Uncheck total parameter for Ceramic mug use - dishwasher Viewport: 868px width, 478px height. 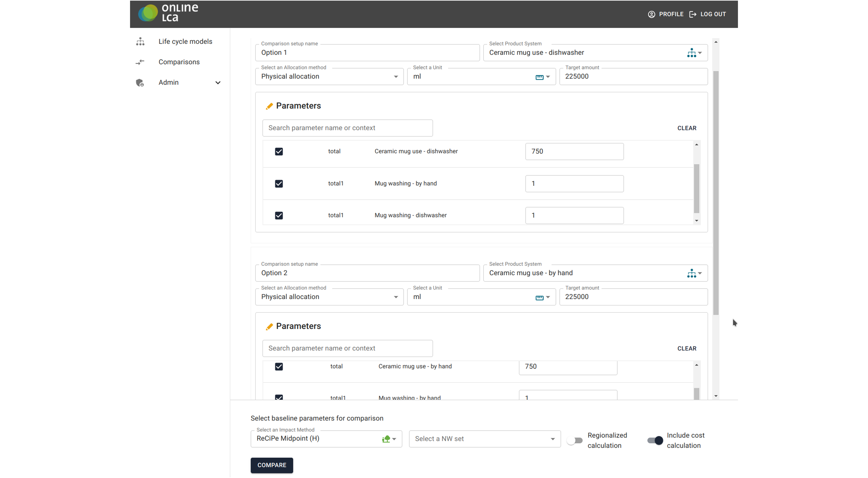point(279,152)
